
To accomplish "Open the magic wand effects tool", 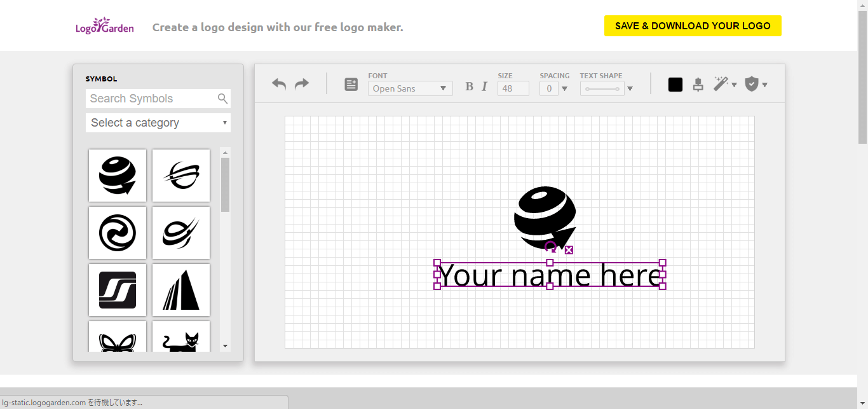I will [721, 84].
